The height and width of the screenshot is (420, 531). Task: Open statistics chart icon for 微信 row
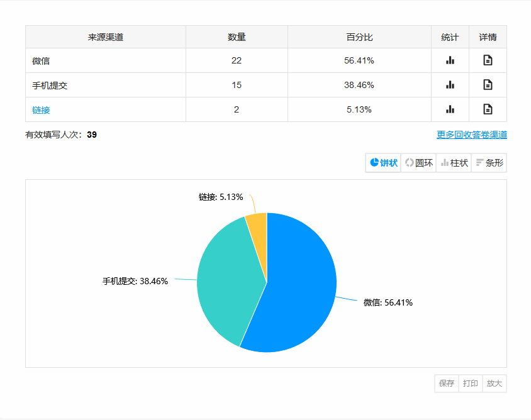450,60
